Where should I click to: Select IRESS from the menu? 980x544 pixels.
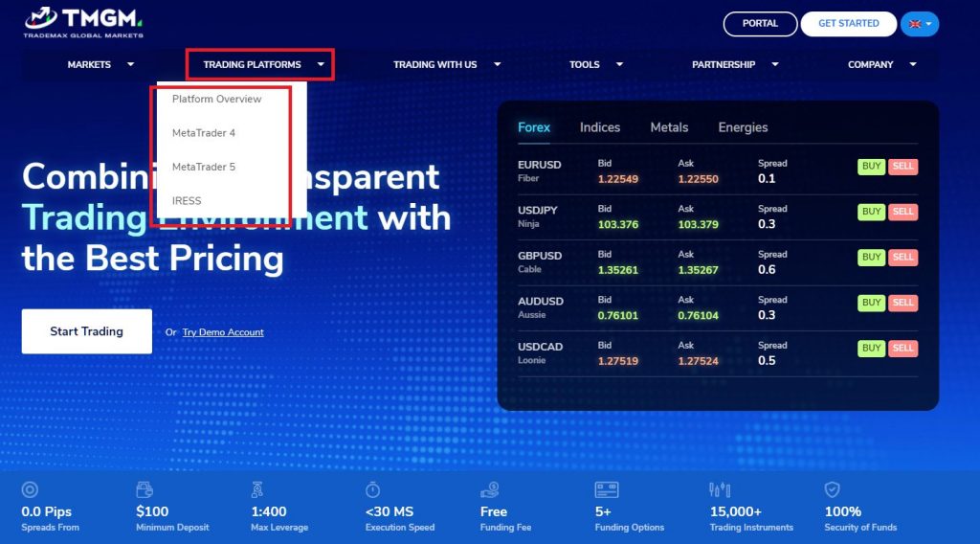tap(187, 201)
